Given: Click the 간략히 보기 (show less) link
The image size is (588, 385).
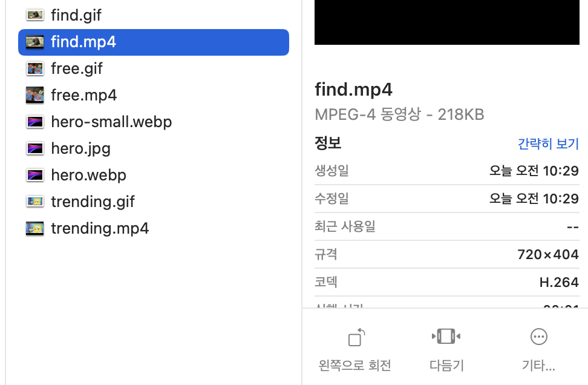Looking at the screenshot, I should (548, 143).
